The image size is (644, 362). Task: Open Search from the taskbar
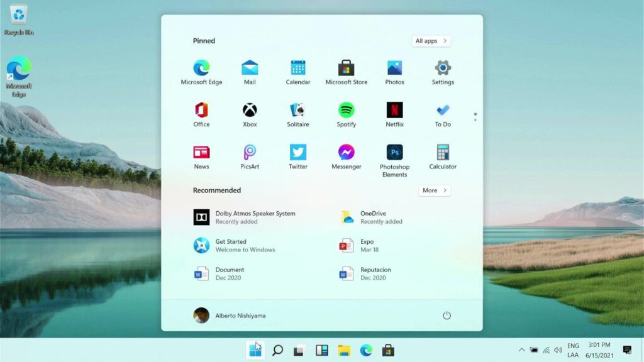tap(277, 350)
